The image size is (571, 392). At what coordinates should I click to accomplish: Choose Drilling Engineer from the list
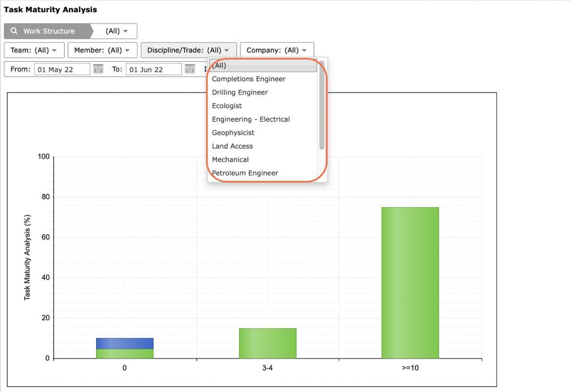coord(263,93)
